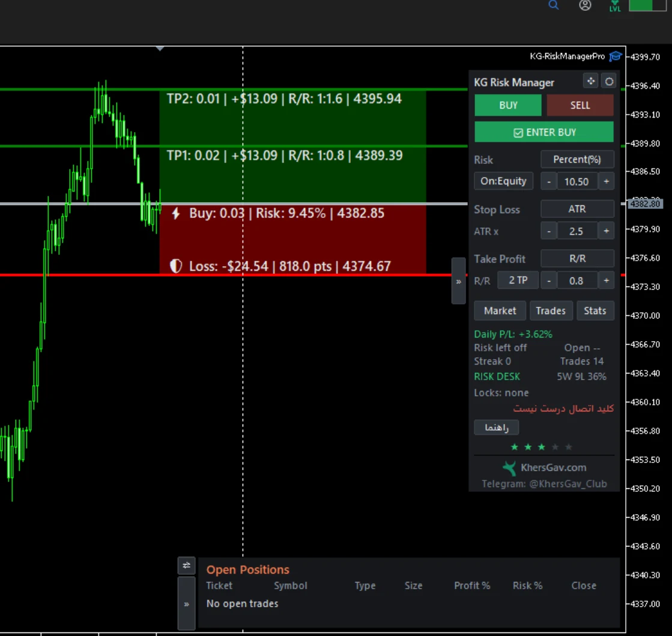Click the lightning bolt icon on Buy line
The height and width of the screenshot is (636, 672).
point(176,213)
